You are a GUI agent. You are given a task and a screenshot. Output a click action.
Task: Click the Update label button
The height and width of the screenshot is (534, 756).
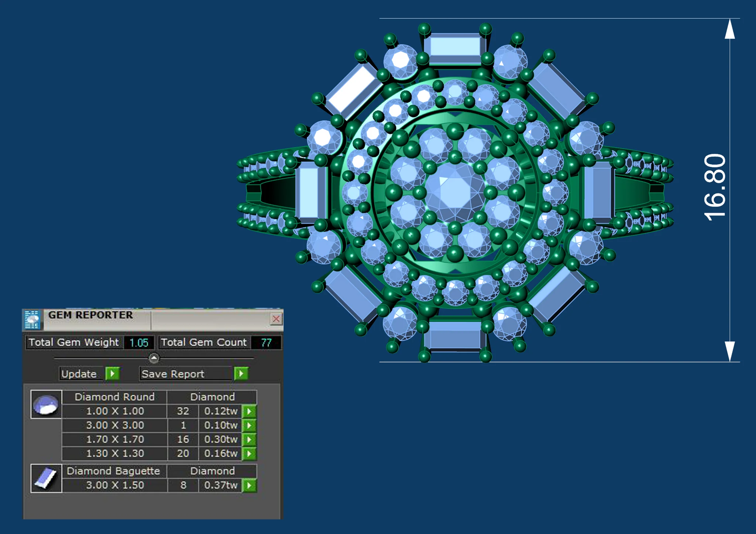pos(82,374)
